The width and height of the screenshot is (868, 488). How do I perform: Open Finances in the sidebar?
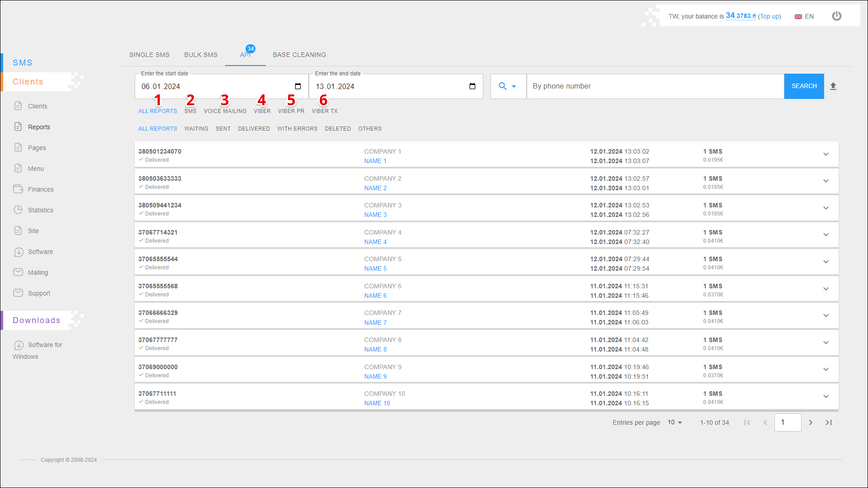pos(40,189)
